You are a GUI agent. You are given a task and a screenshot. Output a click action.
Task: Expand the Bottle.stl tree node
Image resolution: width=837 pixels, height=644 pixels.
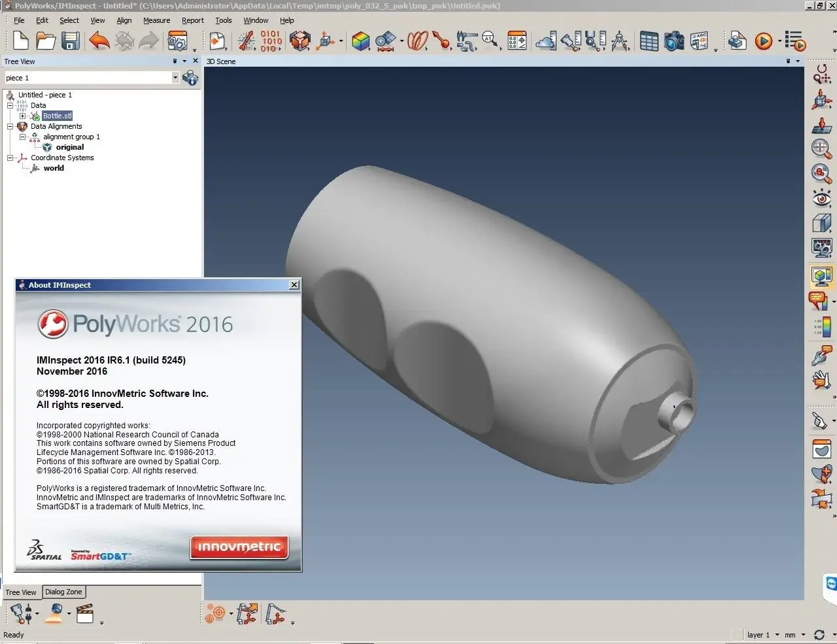tap(22, 116)
